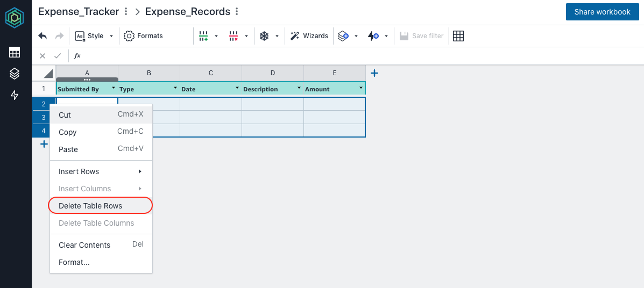Open Date column filter dropdown
644x288 pixels.
click(237, 88)
